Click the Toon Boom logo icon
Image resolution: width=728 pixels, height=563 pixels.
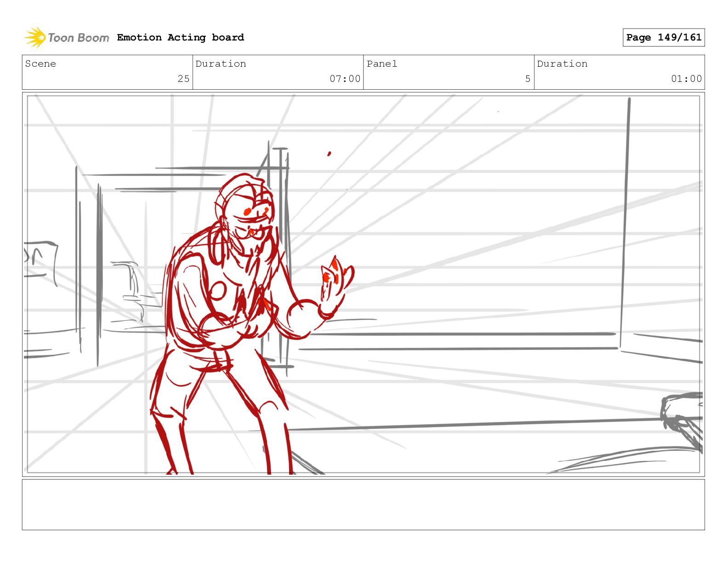35,37
